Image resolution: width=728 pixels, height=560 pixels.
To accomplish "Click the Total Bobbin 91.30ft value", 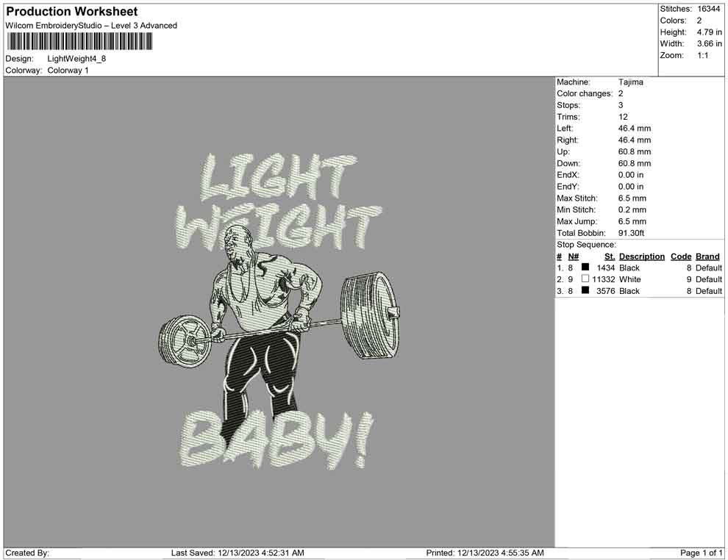I will [631, 233].
